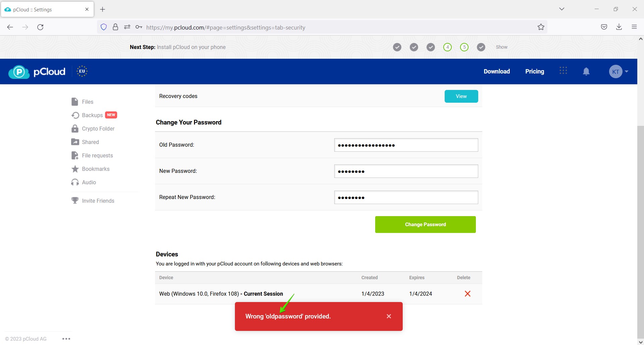
Task: Open notifications bell
Action: pyautogui.click(x=586, y=71)
